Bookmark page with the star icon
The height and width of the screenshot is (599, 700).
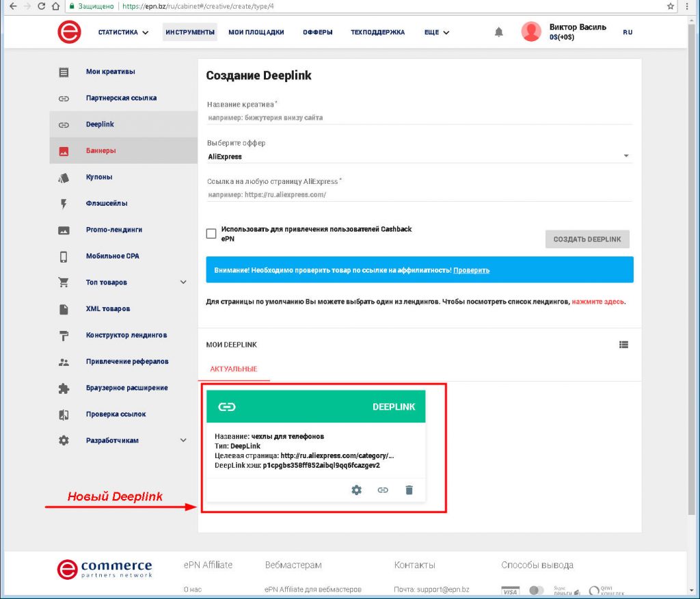pyautogui.click(x=671, y=6)
